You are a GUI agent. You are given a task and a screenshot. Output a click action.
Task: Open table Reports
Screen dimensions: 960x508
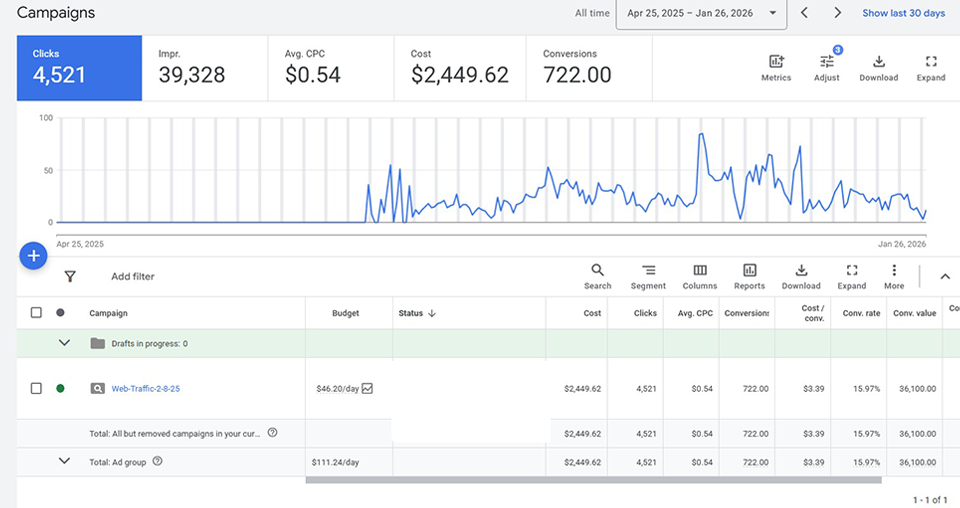point(749,277)
